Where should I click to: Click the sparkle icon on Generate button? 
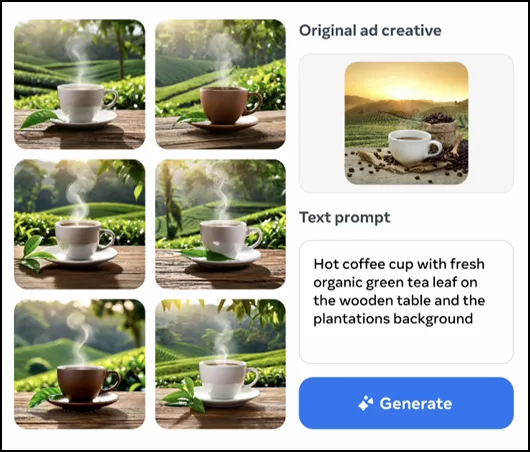pos(366,403)
